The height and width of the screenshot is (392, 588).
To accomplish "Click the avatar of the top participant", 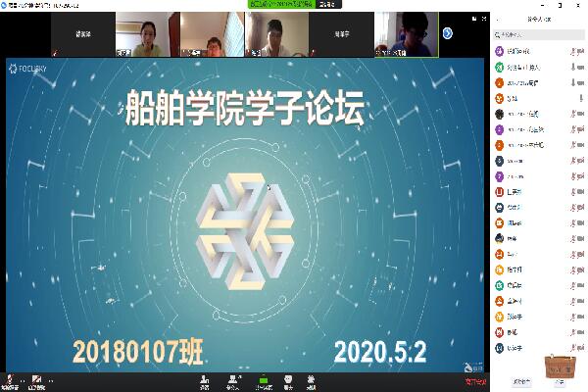I will pyautogui.click(x=499, y=50).
